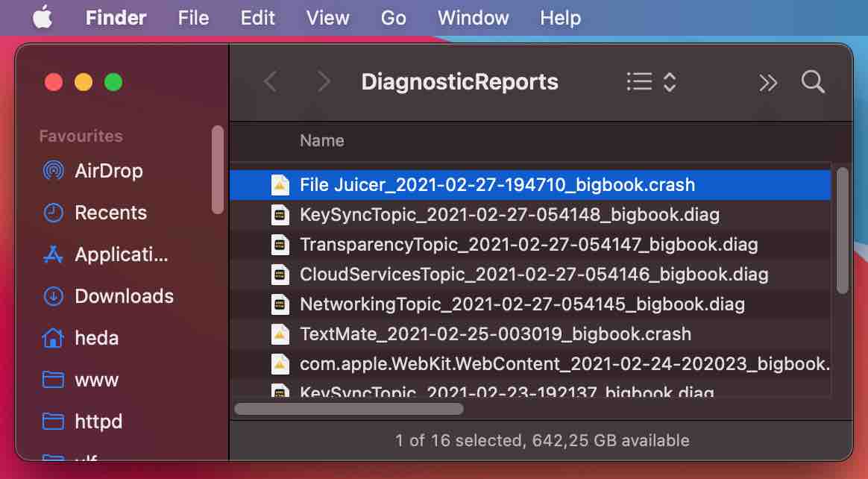Open the Edit menu
The width and height of the screenshot is (868, 479).
257,18
